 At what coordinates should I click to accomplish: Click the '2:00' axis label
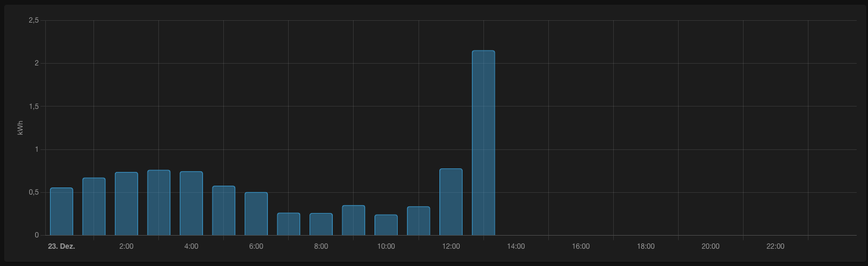pyautogui.click(x=126, y=246)
